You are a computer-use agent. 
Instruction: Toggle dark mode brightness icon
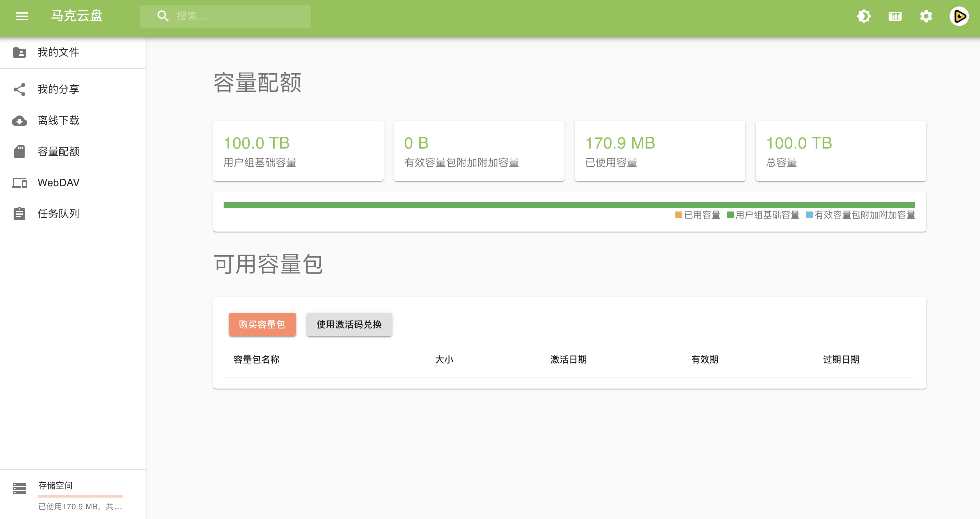click(864, 16)
